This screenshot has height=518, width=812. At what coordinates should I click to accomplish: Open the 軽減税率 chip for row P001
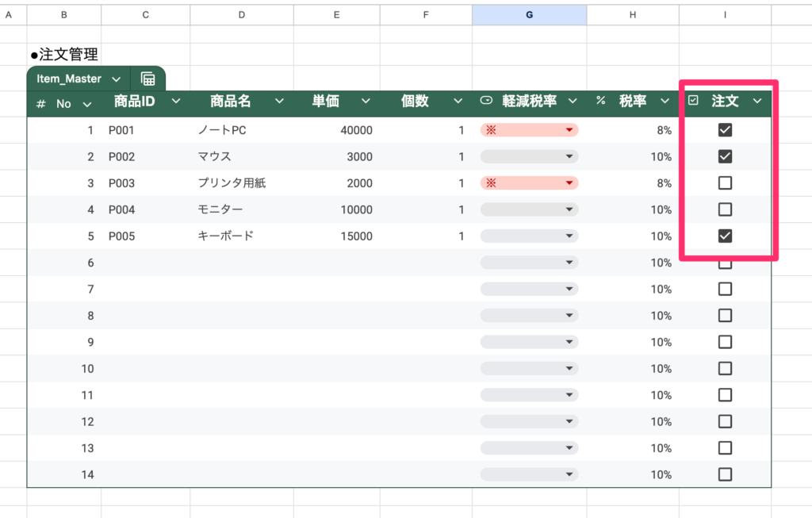[x=529, y=130]
